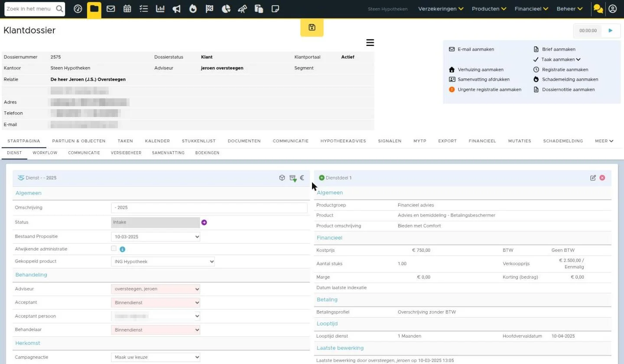Image resolution: width=624 pixels, height=364 pixels.
Task: Open the calendar icon in top bar
Action: pos(127,9)
